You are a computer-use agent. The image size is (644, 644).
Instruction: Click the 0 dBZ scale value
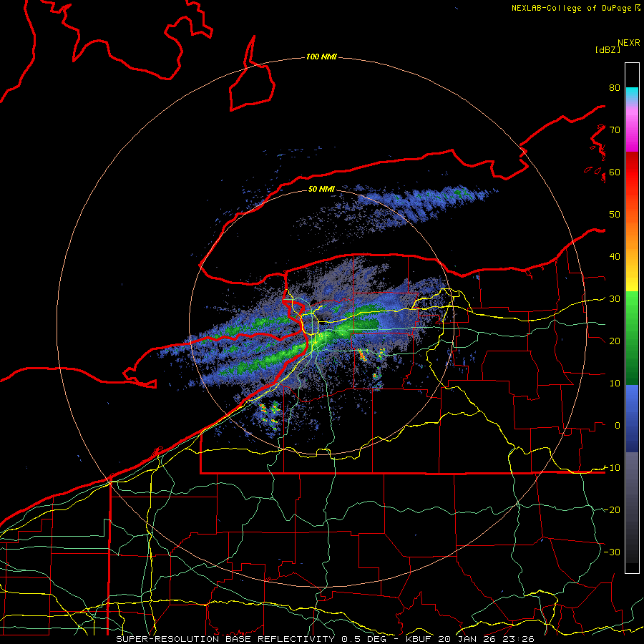point(617,426)
